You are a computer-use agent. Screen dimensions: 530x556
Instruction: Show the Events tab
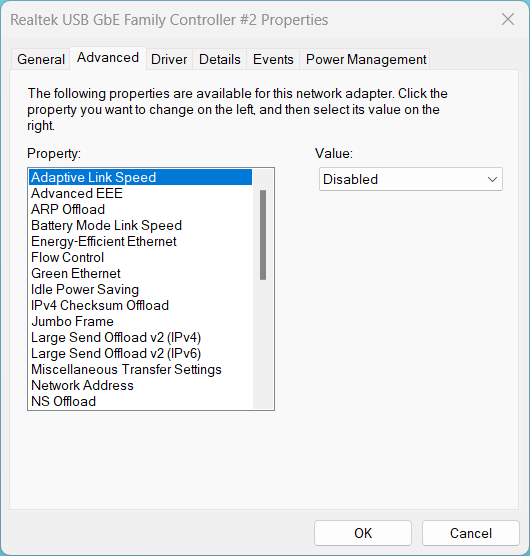(273, 59)
